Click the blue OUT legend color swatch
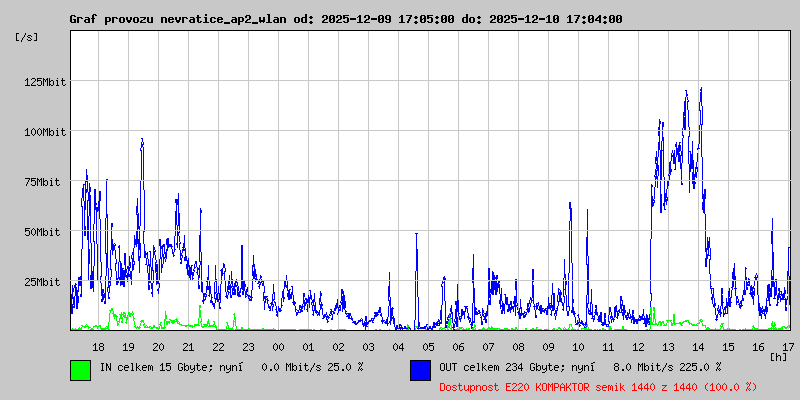The image size is (800, 400). coord(420,370)
